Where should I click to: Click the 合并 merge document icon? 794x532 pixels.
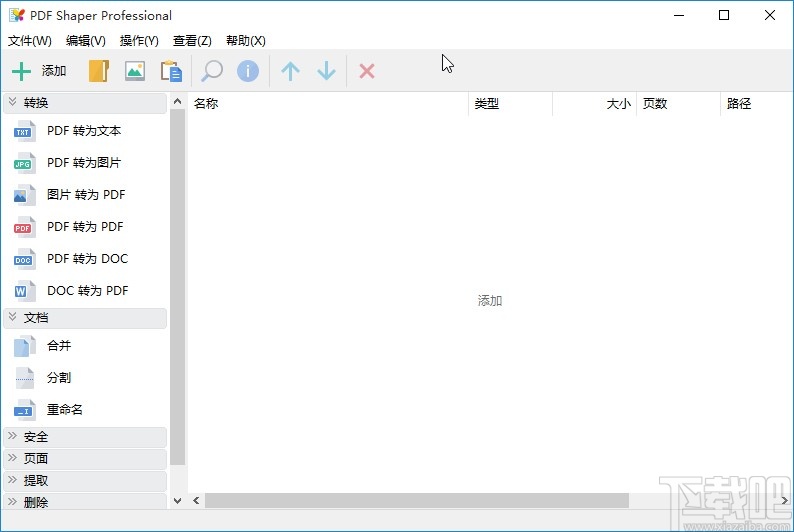(x=24, y=346)
